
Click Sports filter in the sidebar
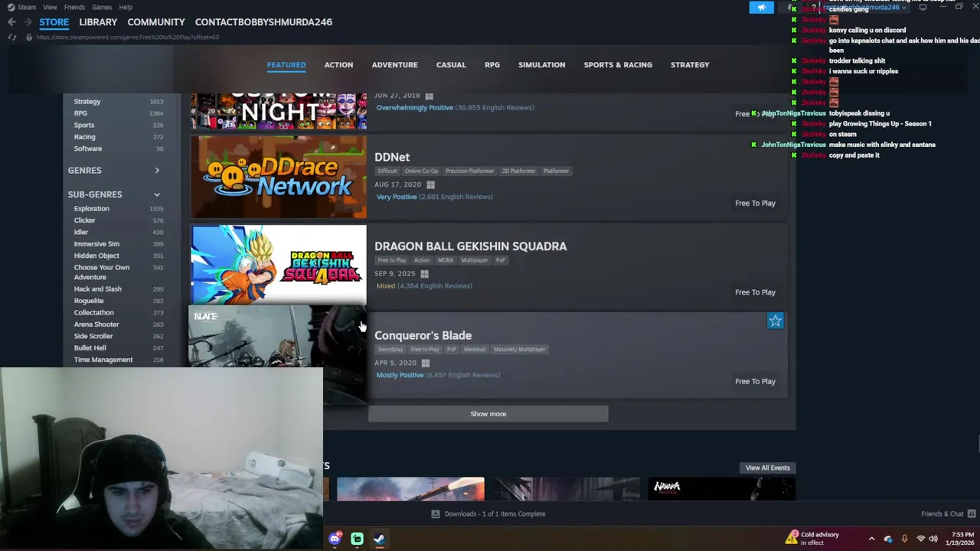click(x=84, y=125)
